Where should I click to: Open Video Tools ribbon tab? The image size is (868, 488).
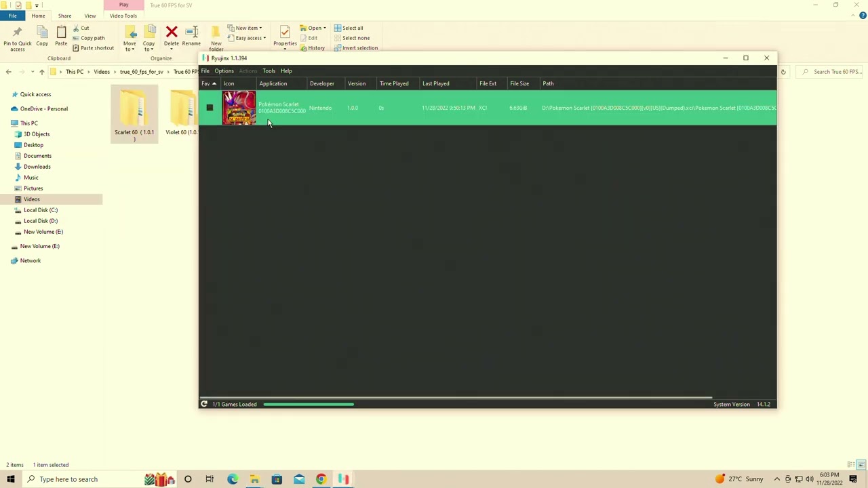(123, 16)
